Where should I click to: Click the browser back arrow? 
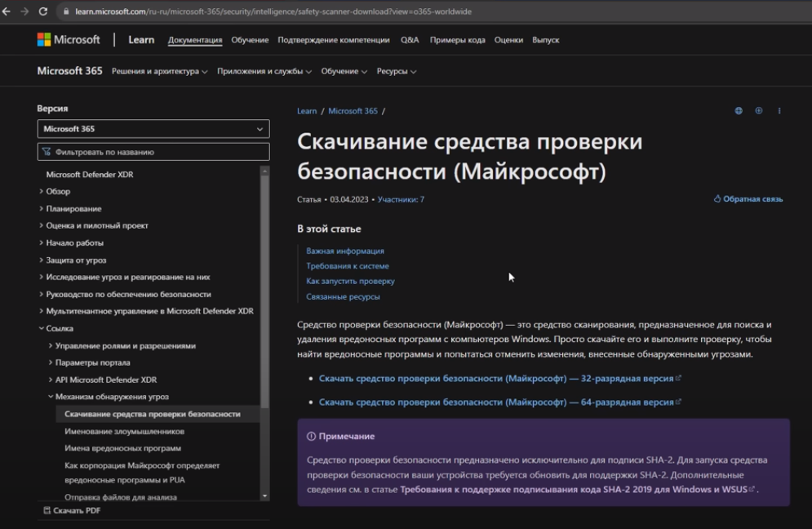tap(7, 11)
